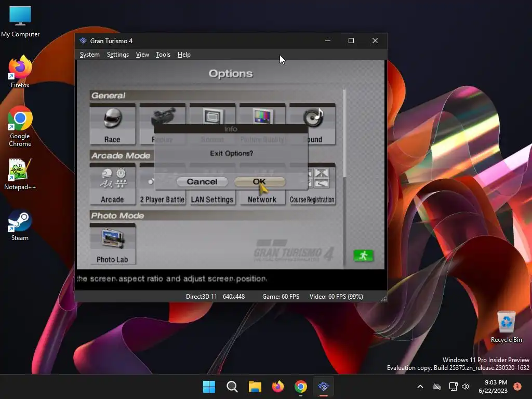Click the Game: 60 FPS status text
The height and width of the screenshot is (399, 532).
coord(281,297)
